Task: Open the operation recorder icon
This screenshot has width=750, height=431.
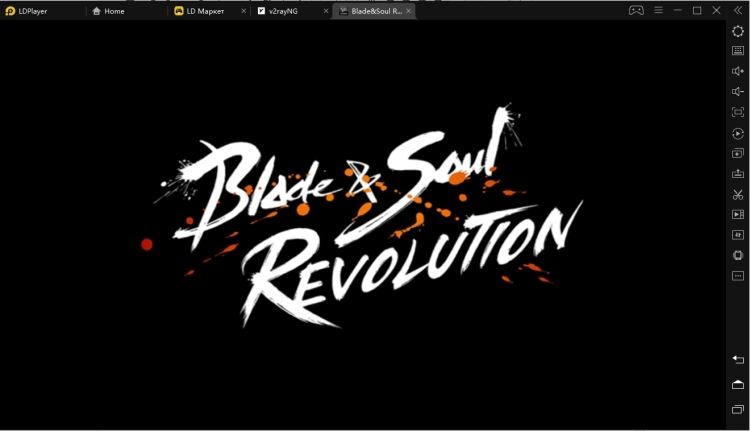Action: pyautogui.click(x=738, y=133)
